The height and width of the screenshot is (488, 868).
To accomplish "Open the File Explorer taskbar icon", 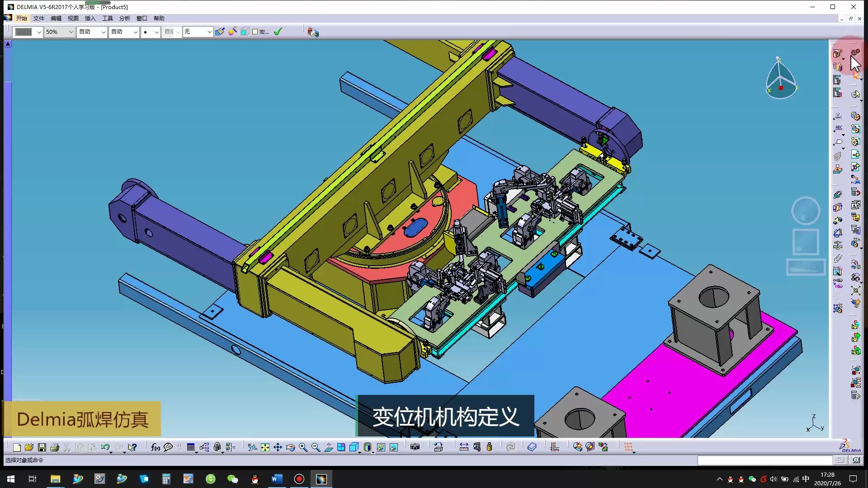I will click(55, 479).
